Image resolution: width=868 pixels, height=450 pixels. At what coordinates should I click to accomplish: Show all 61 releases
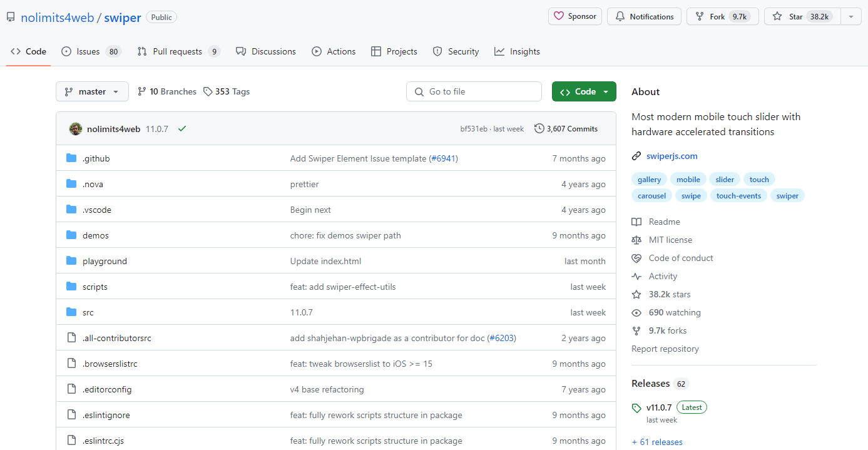[x=657, y=442]
